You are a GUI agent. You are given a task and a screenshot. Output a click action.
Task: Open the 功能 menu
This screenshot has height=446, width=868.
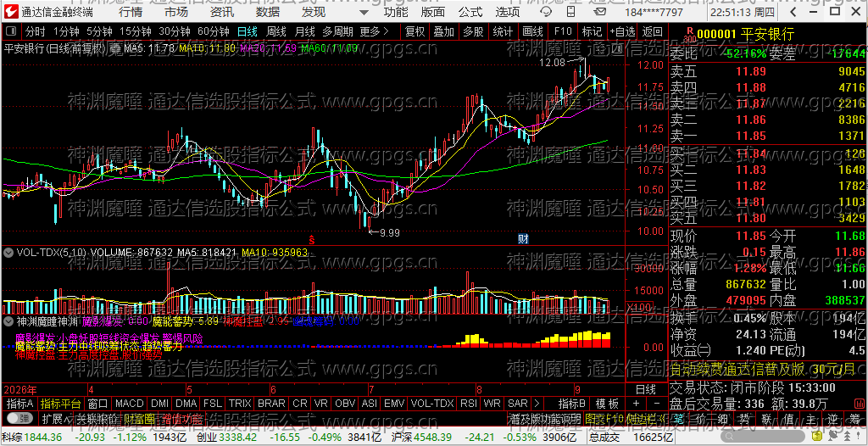[397, 12]
